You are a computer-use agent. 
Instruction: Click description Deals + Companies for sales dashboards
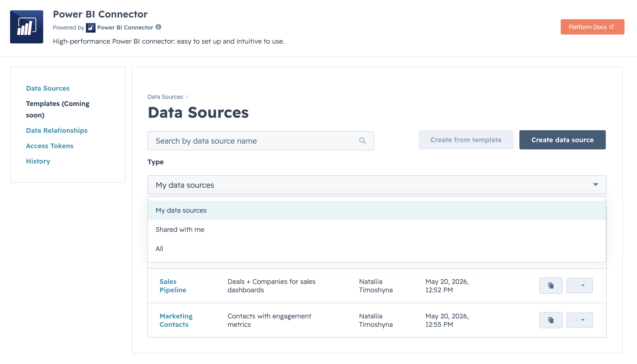click(271, 286)
